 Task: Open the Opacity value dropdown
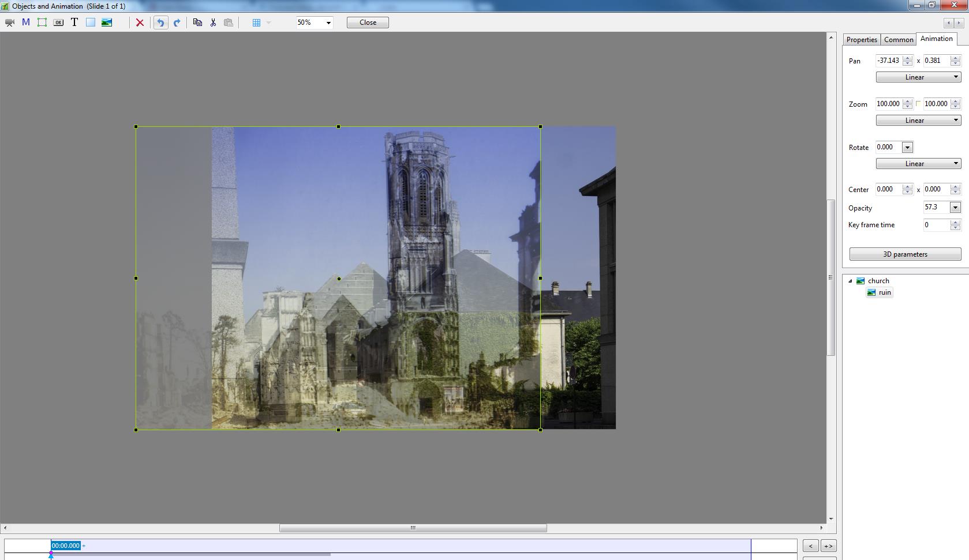pyautogui.click(x=955, y=208)
